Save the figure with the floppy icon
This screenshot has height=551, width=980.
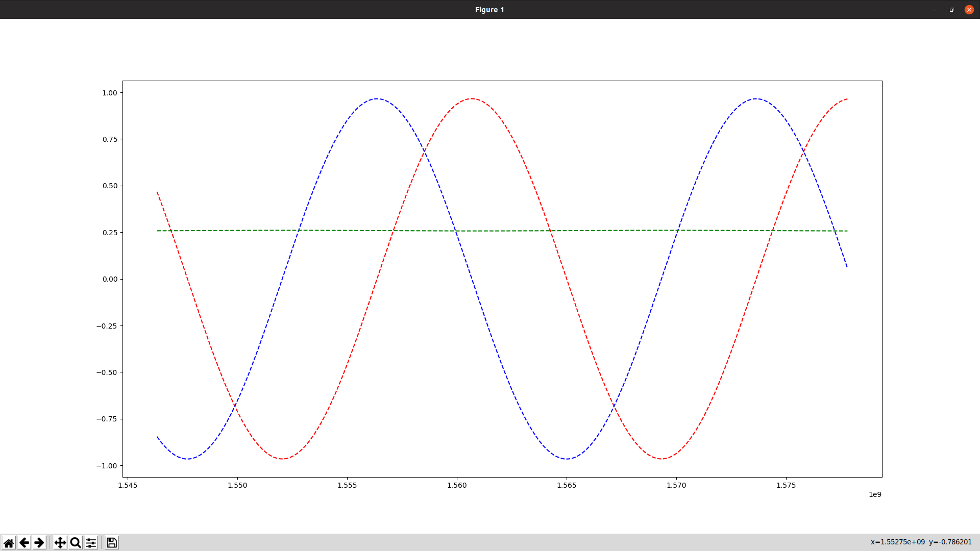pos(112,542)
